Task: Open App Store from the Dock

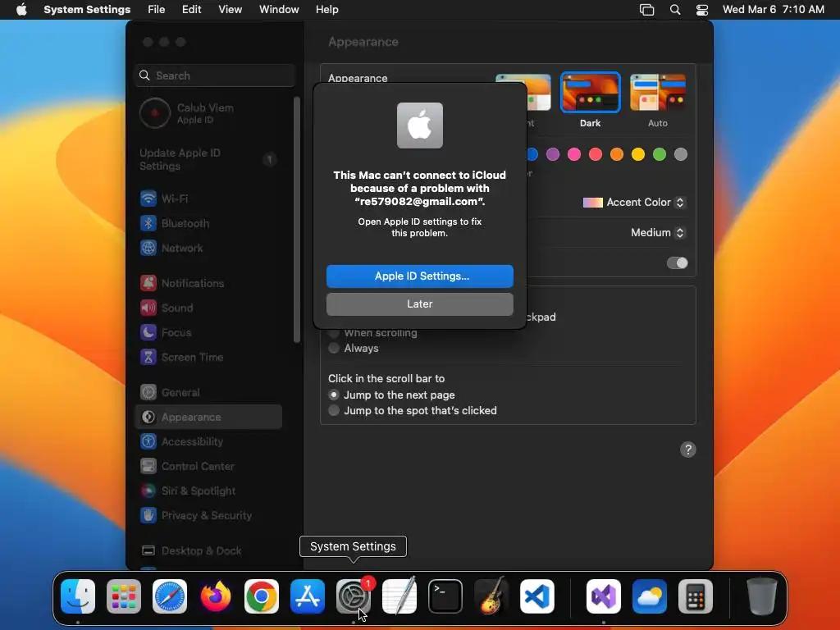Action: (x=308, y=596)
